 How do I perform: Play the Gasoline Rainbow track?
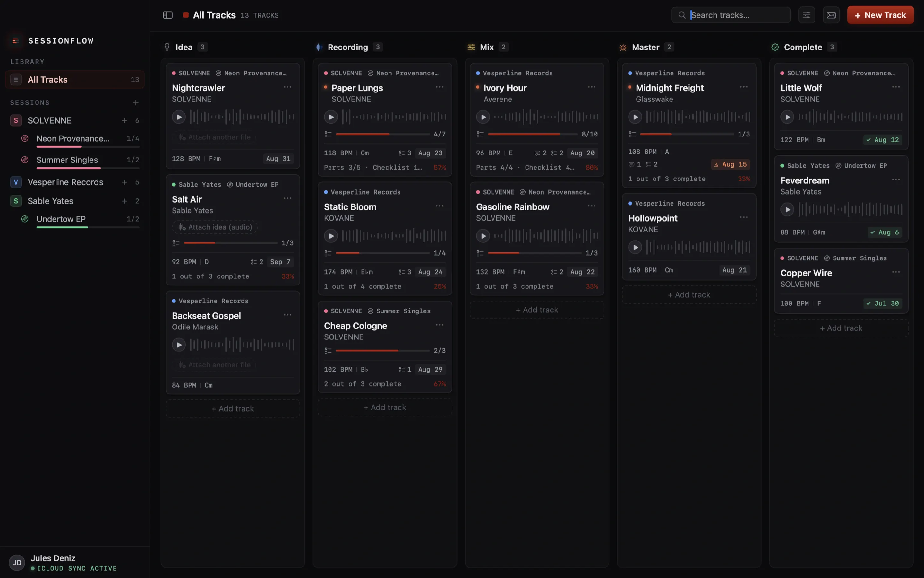pyautogui.click(x=483, y=235)
